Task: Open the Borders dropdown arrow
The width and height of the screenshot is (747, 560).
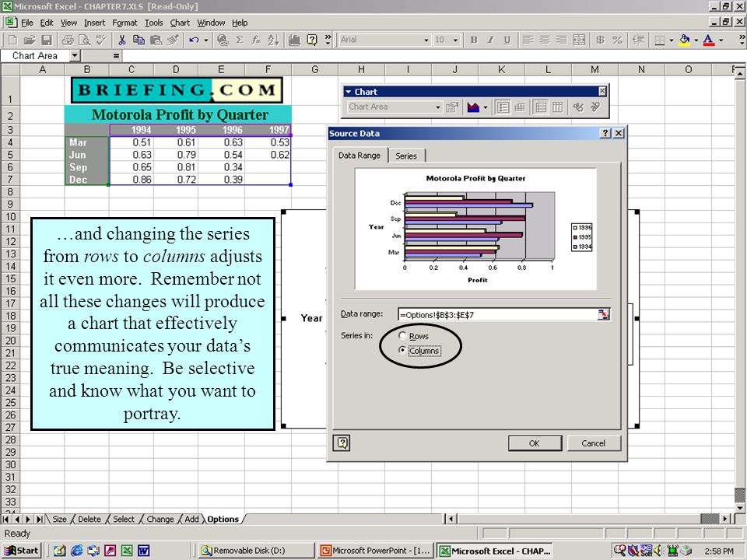Action: pos(671,40)
